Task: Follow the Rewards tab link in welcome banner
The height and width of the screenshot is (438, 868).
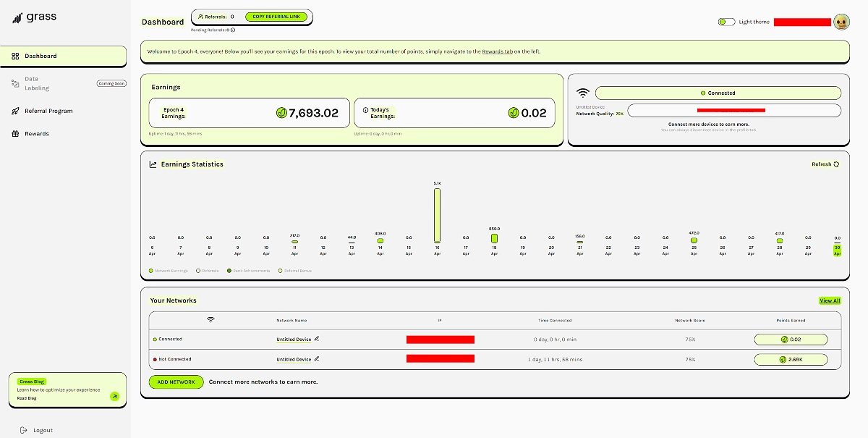Action: [497, 51]
